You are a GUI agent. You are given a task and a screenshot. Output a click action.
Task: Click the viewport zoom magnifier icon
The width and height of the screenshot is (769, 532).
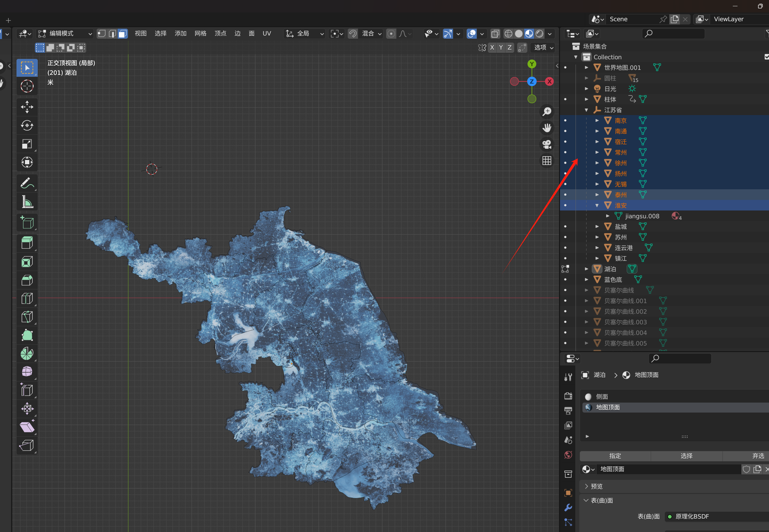(547, 112)
